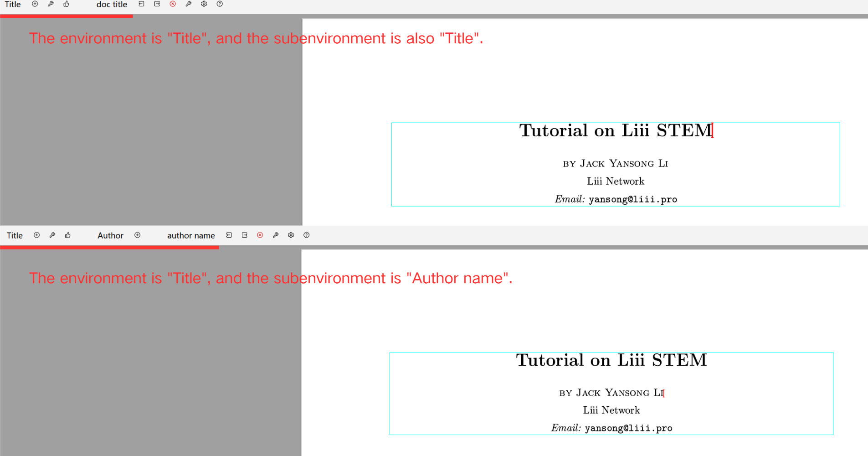This screenshot has width=868, height=456.
Task: Click gear settings icon in doc title toolbar
Action: [204, 4]
